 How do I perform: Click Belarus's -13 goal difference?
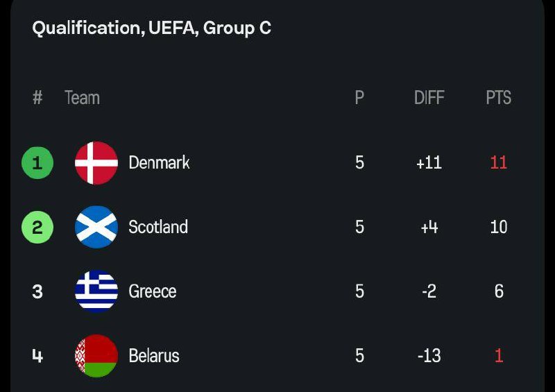tap(429, 356)
